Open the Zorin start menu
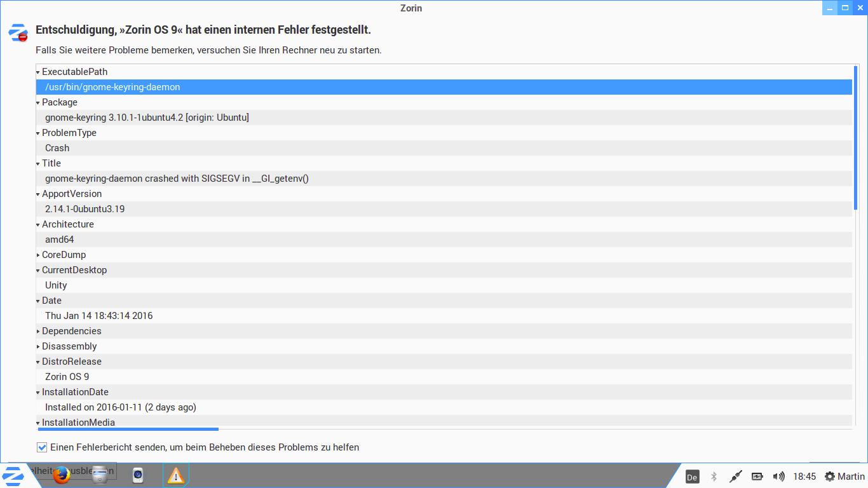The image size is (868, 488). click(13, 476)
